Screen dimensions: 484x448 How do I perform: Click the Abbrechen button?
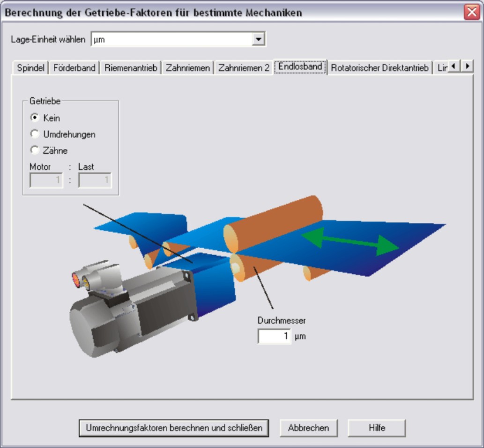click(x=308, y=428)
